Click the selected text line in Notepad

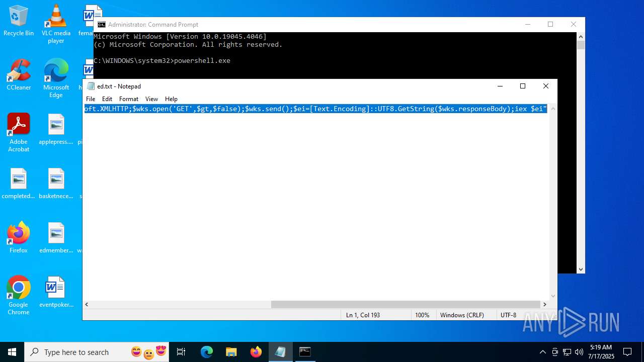(315, 109)
